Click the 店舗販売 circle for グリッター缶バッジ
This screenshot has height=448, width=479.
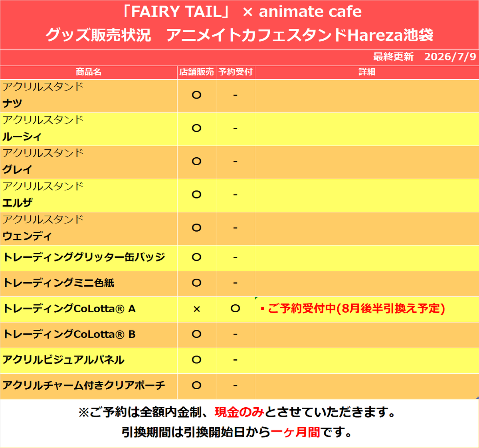(196, 257)
